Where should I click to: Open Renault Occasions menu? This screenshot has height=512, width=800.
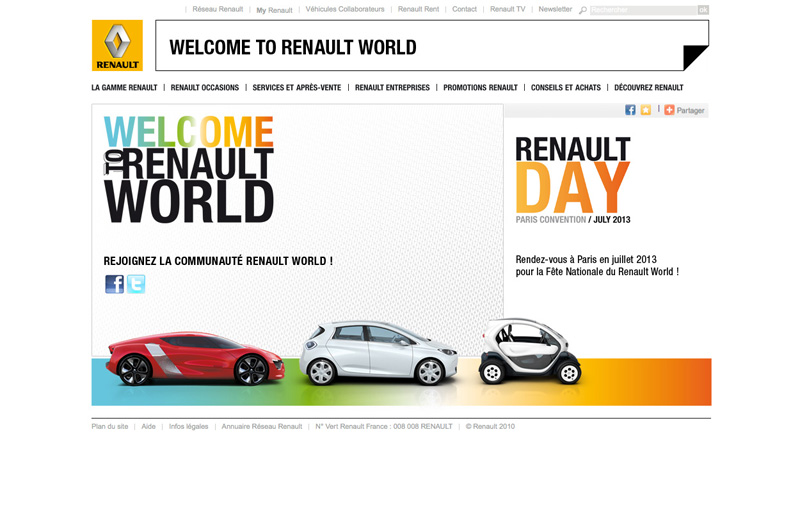pyautogui.click(x=205, y=88)
